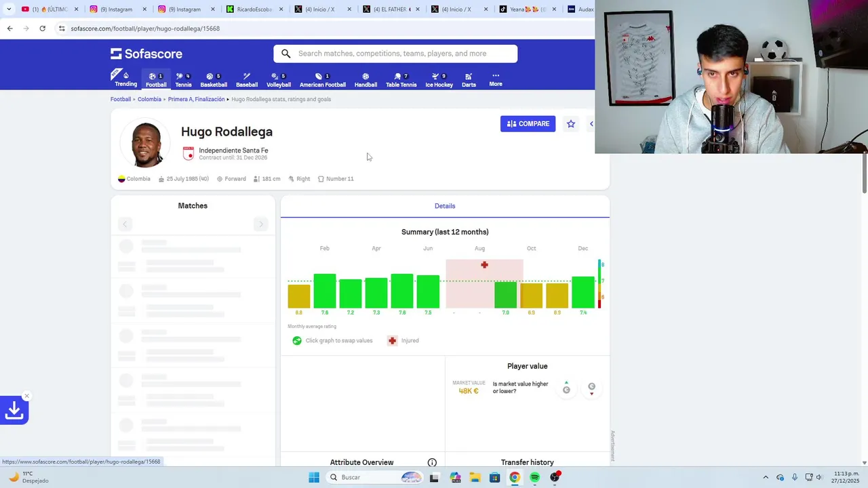
Task: Open the American Football section
Action: tap(323, 79)
